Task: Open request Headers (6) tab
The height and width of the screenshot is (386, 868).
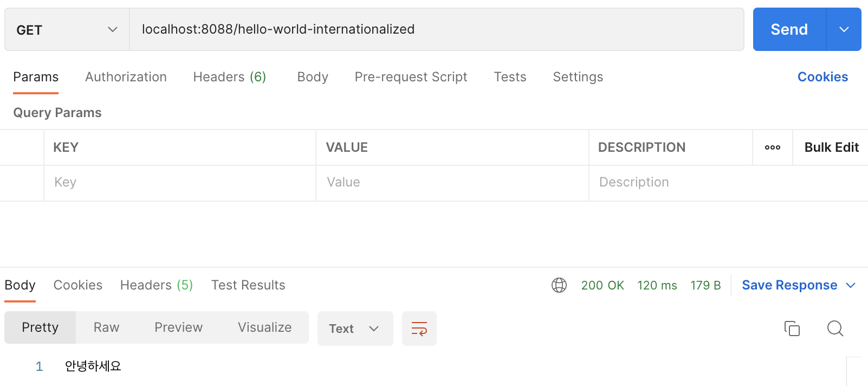Action: (230, 77)
